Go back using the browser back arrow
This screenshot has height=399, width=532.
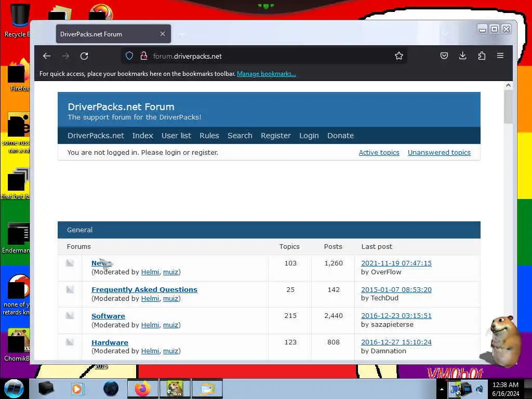point(47,56)
